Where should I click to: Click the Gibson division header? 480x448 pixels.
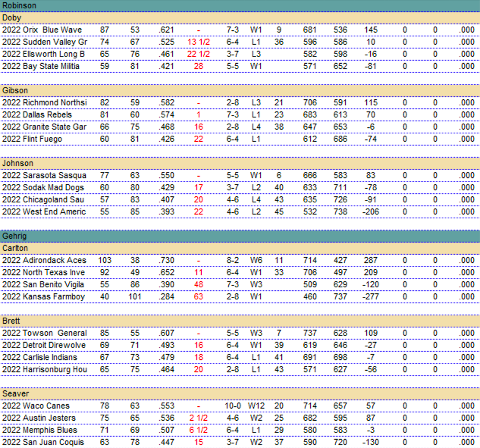point(240,91)
